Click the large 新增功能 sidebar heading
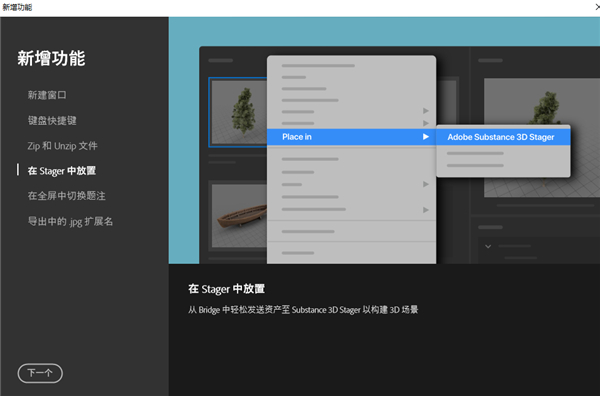 (51, 59)
